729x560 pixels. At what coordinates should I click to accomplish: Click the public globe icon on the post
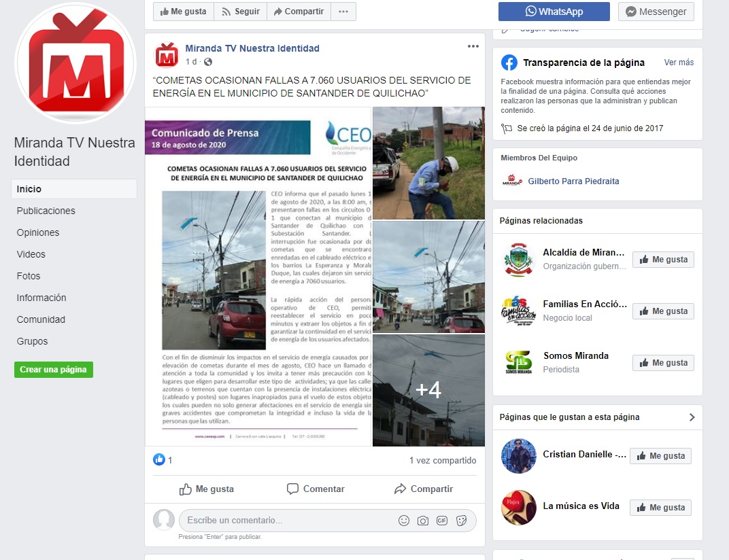pos(208,62)
